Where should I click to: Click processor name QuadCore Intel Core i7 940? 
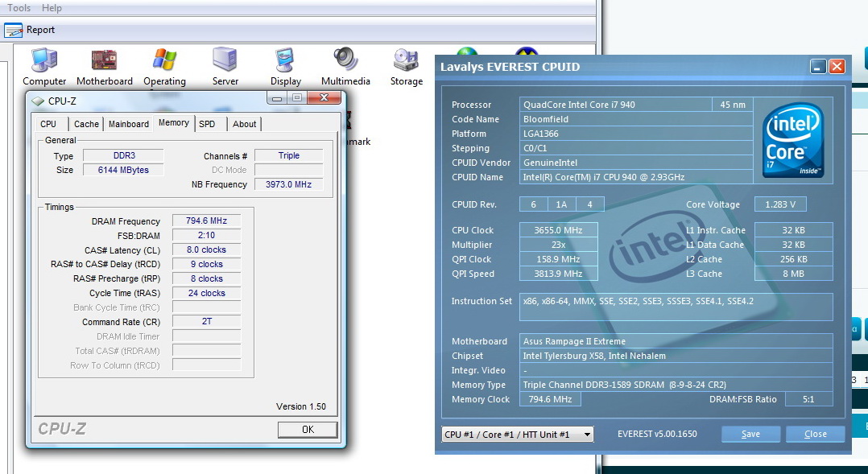click(x=615, y=105)
